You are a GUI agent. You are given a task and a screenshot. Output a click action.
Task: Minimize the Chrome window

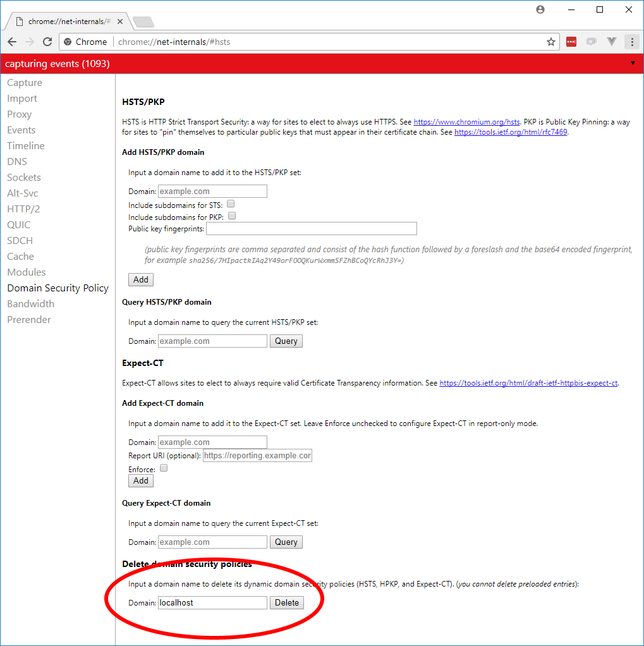coord(571,9)
